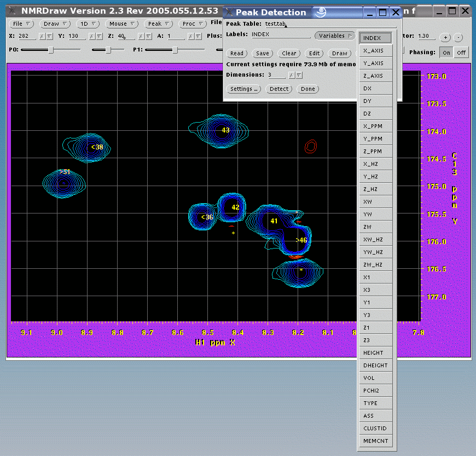Click the plus button beside the 1.30 factor
Viewport: 476px width, 456px height.
pyautogui.click(x=445, y=37)
